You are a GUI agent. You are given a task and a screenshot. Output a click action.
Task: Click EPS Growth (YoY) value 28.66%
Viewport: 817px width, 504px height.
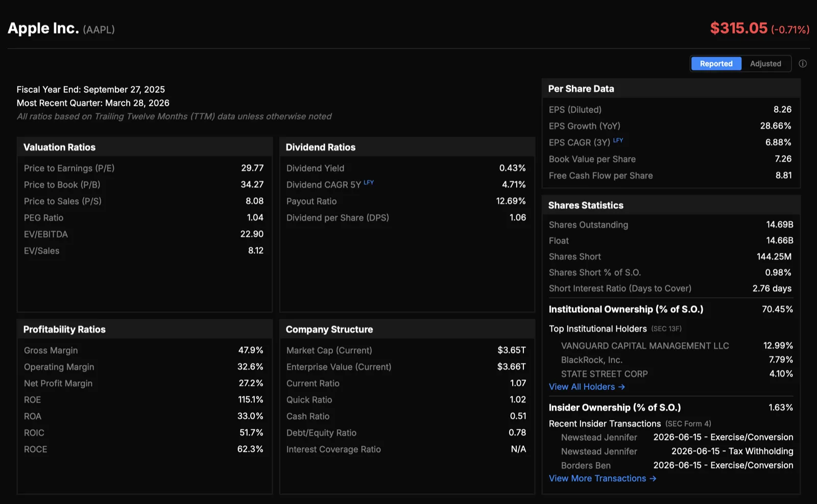[776, 126]
